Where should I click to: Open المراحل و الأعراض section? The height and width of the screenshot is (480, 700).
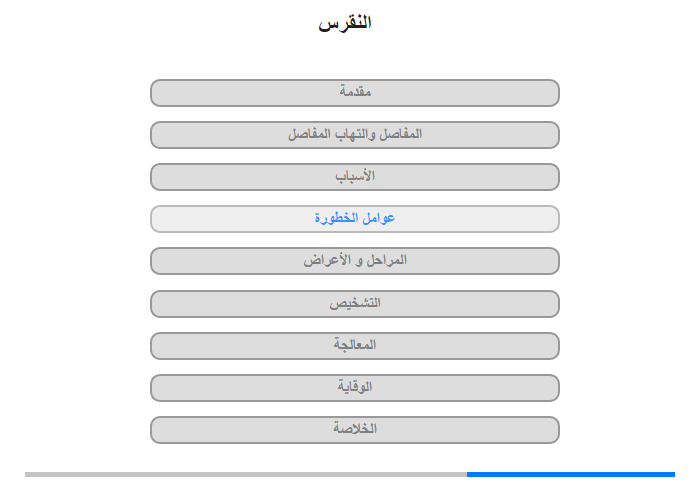tap(354, 261)
